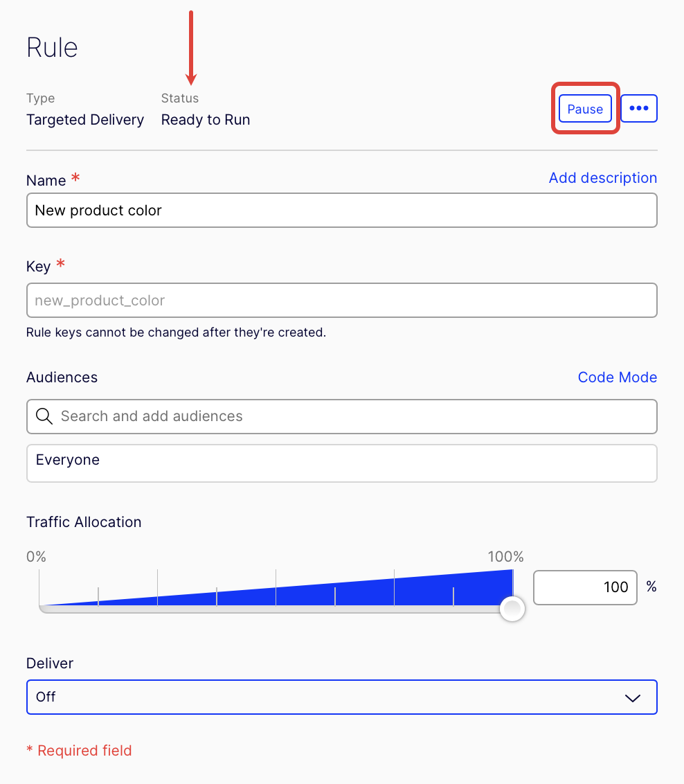Viewport: 684px width, 784px height.
Task: Switch audiences to Code Mode
Action: pos(617,377)
